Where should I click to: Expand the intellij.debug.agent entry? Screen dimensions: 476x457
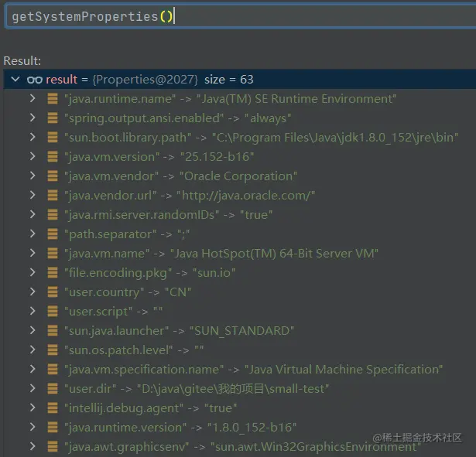click(33, 408)
